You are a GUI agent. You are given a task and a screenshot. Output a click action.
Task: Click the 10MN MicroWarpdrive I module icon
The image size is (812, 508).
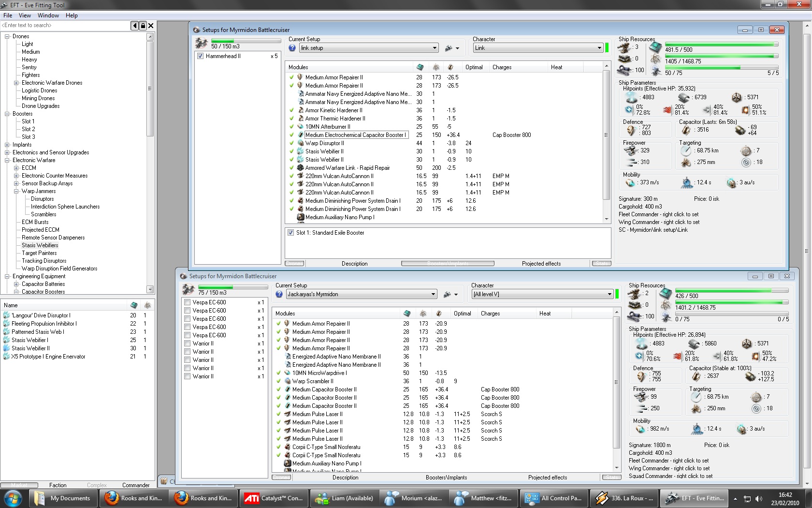287,373
